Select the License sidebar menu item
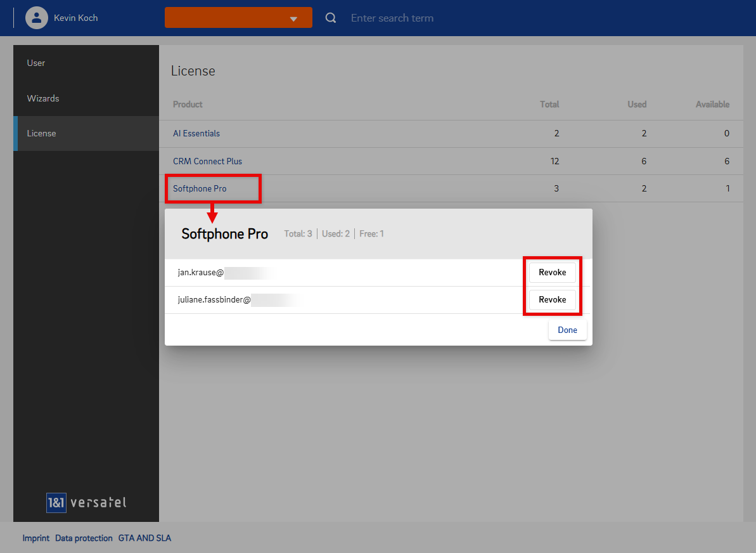 click(x=42, y=133)
